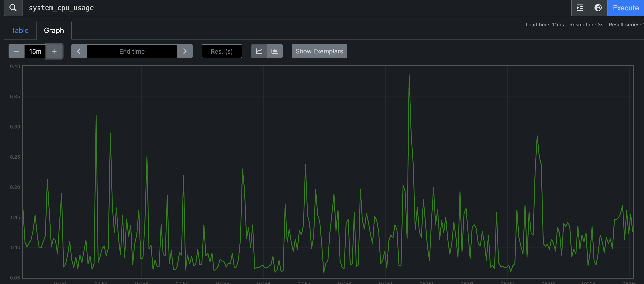Click the format expression icon
644x284 pixels.
(580, 8)
